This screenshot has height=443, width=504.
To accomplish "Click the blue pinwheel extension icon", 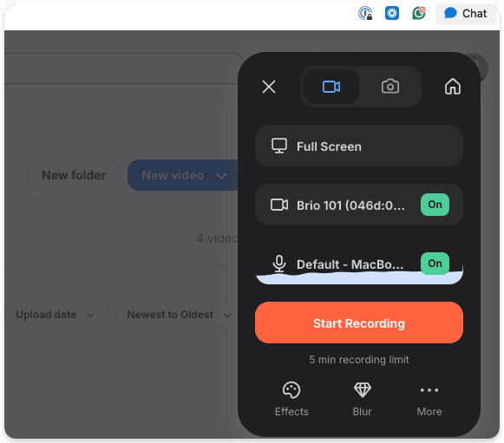I will tap(392, 14).
